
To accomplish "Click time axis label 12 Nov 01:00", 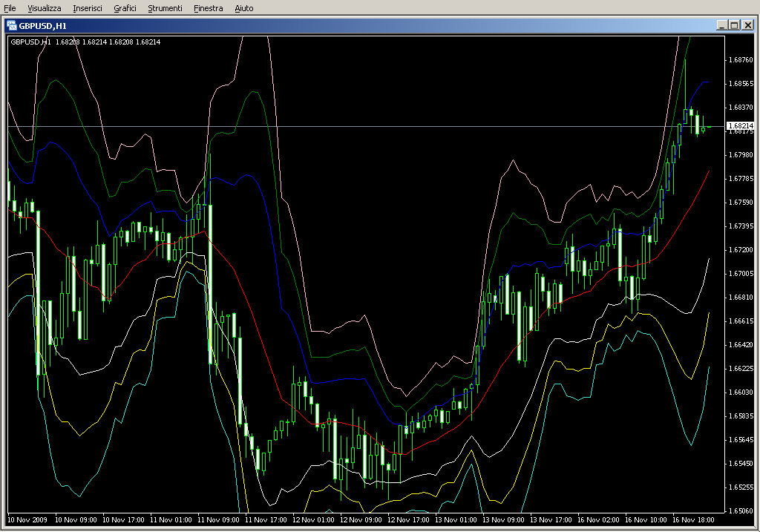I will (x=314, y=520).
